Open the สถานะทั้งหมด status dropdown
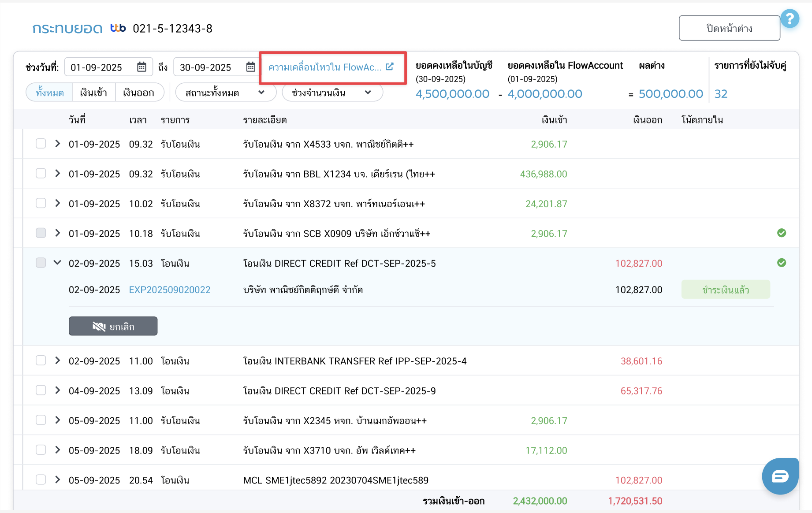This screenshot has height=513, width=812. pyautogui.click(x=225, y=93)
